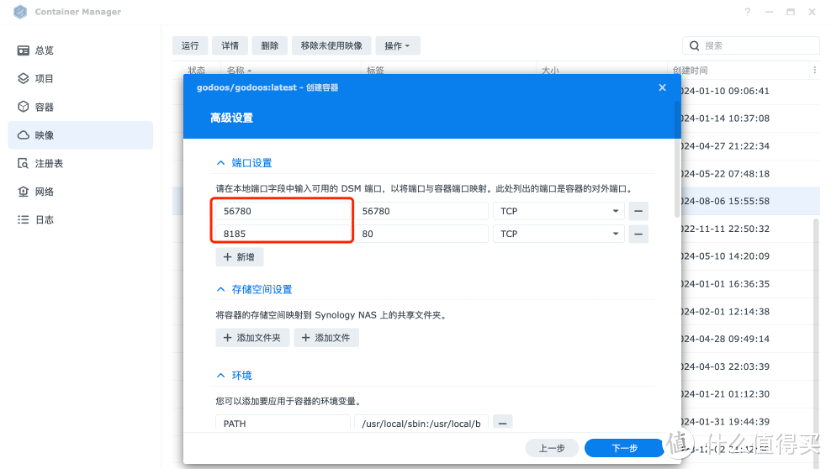This screenshot has height=470, width=832.
Task: Sort by 创建时间 column header
Action: pos(690,70)
